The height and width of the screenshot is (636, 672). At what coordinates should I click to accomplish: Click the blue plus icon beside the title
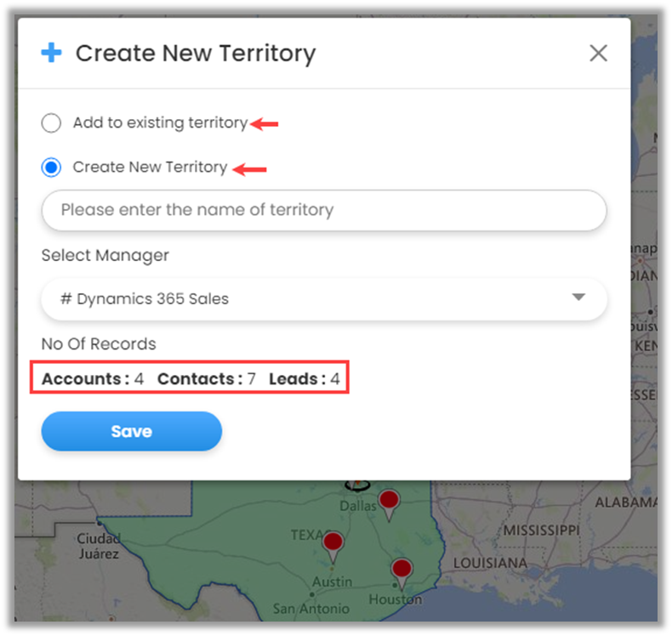click(52, 53)
